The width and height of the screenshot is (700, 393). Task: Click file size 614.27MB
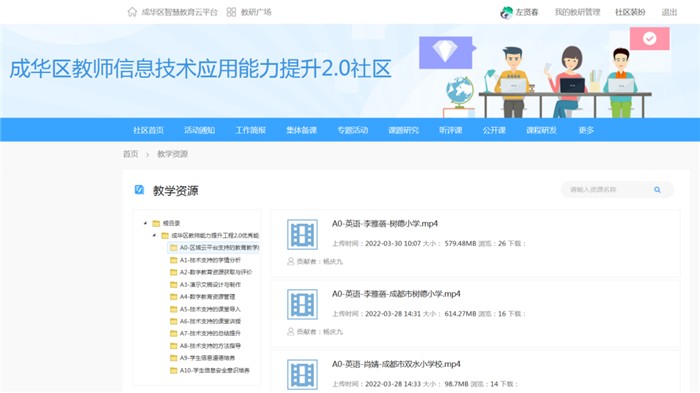(460, 314)
